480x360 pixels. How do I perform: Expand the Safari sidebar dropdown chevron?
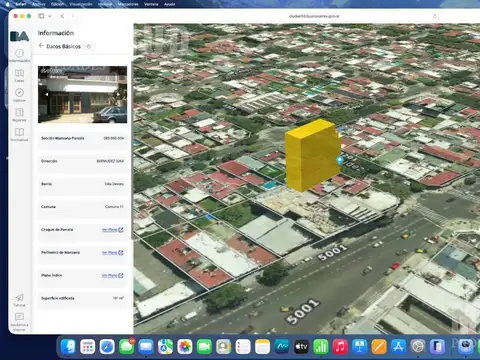click(50, 16)
